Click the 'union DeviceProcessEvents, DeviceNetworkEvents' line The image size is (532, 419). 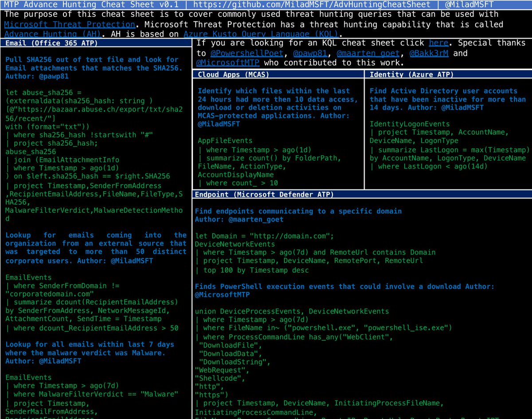click(x=292, y=312)
